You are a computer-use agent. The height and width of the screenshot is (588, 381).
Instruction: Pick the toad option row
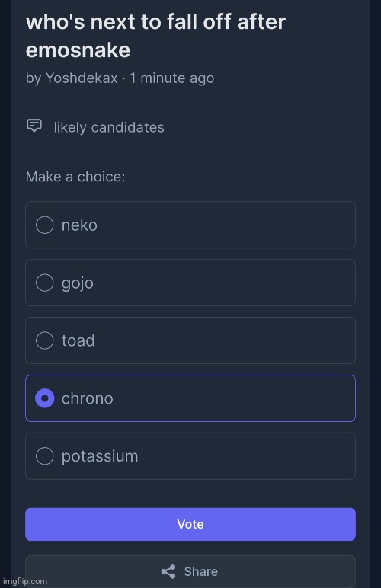[190, 340]
